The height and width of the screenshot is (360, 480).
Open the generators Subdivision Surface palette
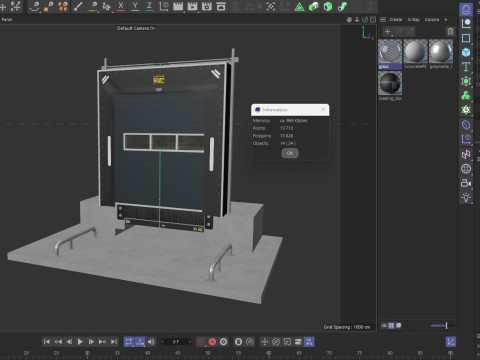466,81
